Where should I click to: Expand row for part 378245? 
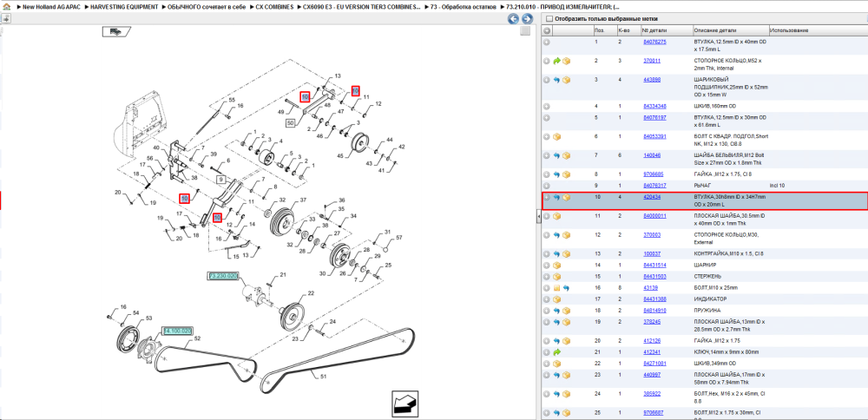click(547, 321)
